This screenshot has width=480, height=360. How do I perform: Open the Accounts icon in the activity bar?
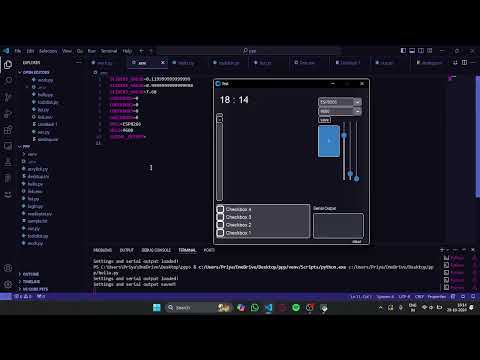click(8, 268)
